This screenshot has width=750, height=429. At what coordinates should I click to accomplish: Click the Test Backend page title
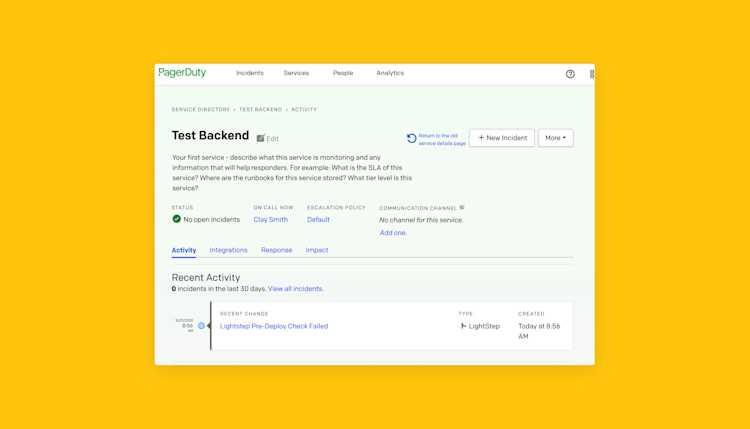210,135
